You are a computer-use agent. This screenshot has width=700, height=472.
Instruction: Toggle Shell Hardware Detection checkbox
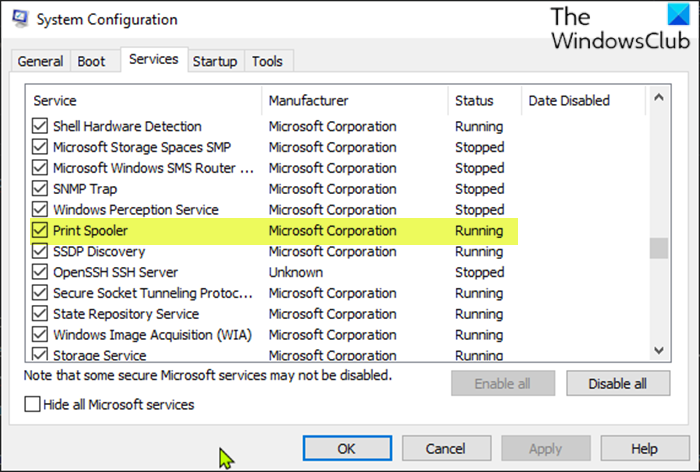(40, 127)
